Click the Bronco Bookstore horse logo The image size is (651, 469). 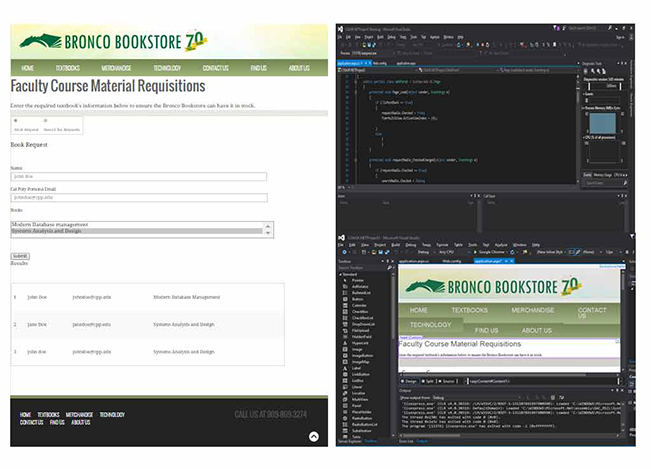point(40,41)
